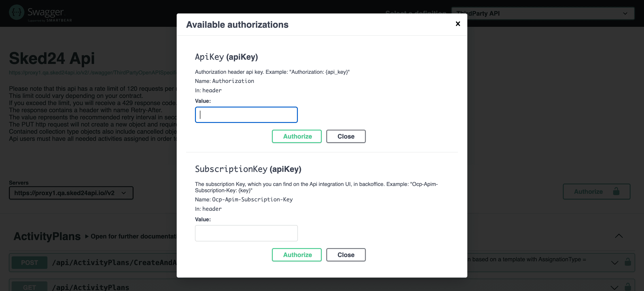Open the ThirdParty API definition dropdown
Viewport: 644px width, 291px height.
coord(542,13)
